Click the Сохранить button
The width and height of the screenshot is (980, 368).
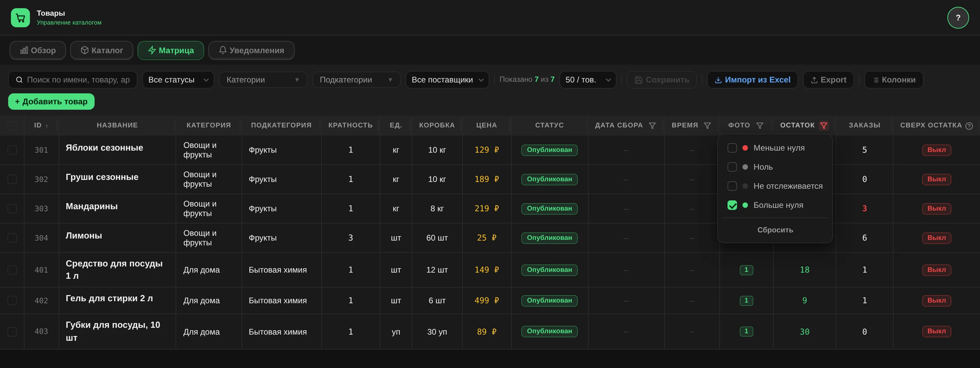tap(662, 80)
